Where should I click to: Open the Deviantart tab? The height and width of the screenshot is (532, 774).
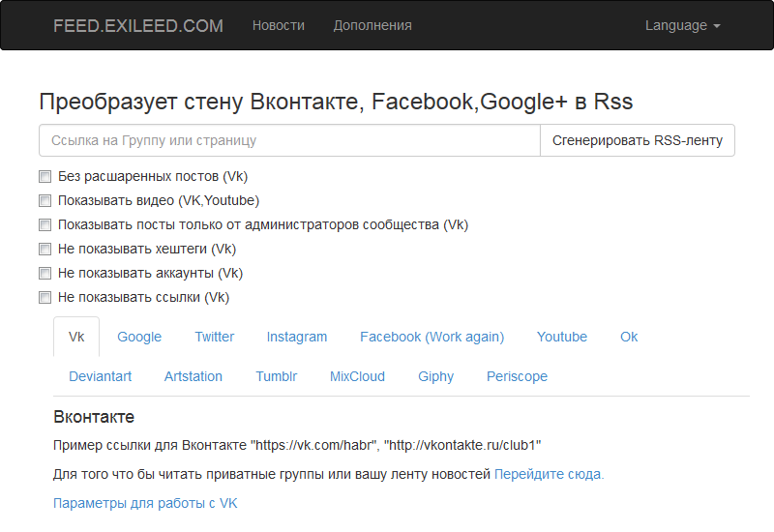[x=101, y=376]
